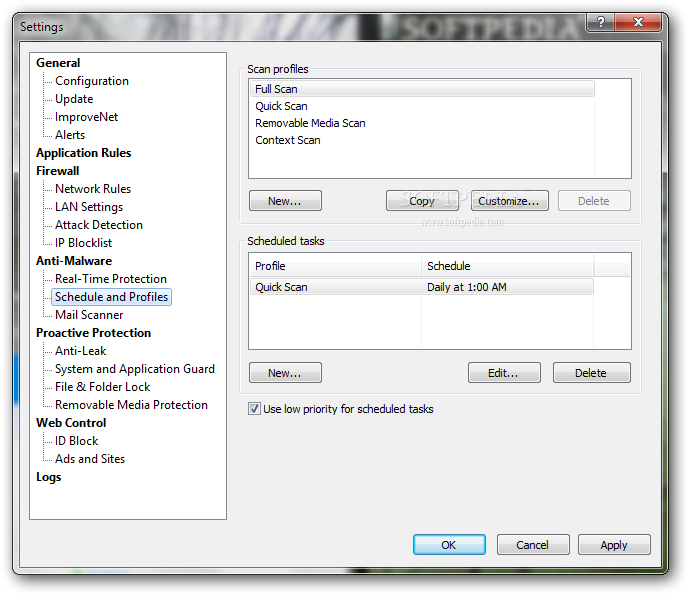
Task: Select Removable Media Protection
Action: [131, 405]
